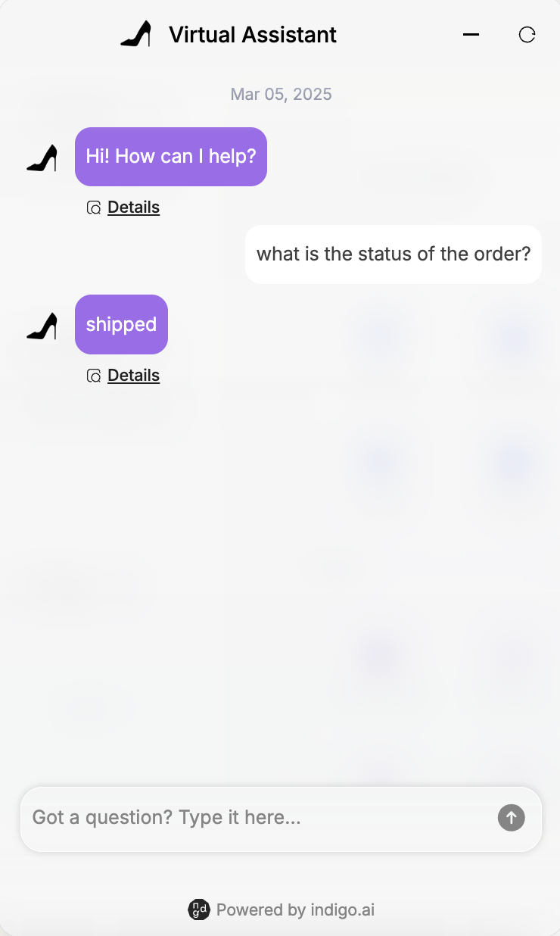Click the send arrow button
Viewport: 560px width, 936px height.
[511, 818]
